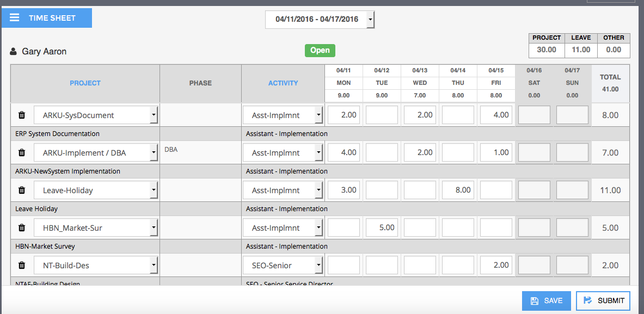Expand the ARKU-SysDocument project dropdown
The image size is (644, 314).
click(154, 115)
